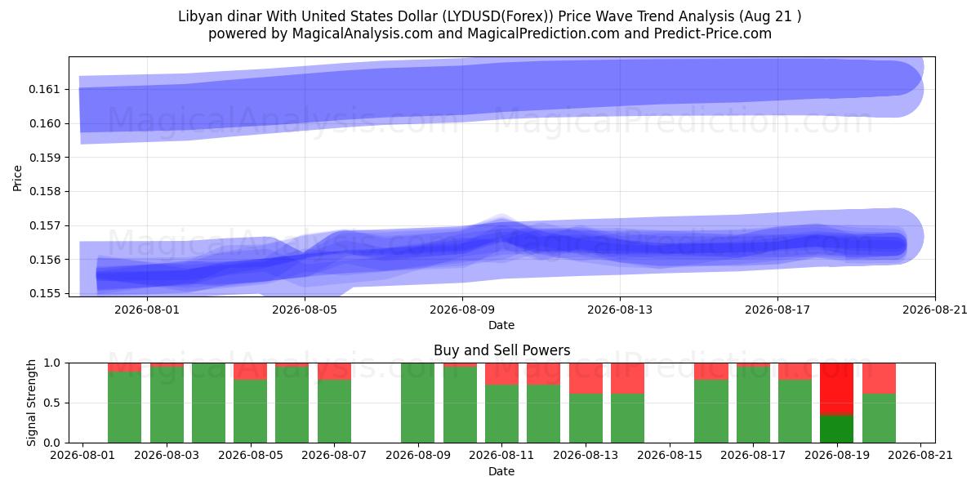This screenshot has height=490, width=980.
Task: Click the 'Buy and Sell Powers' chart title
Action: click(501, 350)
